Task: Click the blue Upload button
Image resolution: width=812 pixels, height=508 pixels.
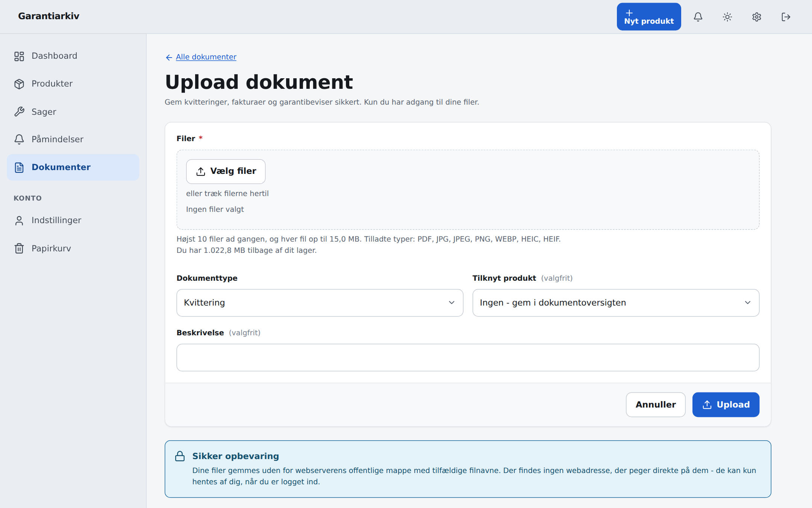Action: point(726,405)
